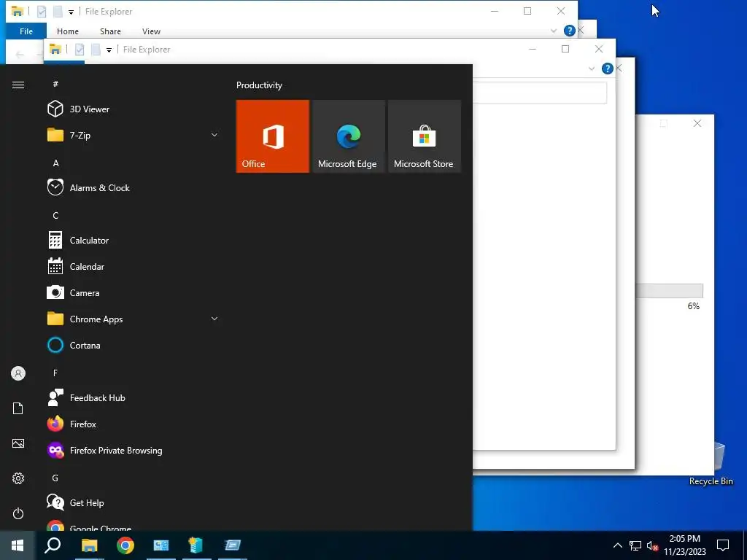Click the Windows Start button
Viewport: 747px width, 560px height.
point(18,545)
